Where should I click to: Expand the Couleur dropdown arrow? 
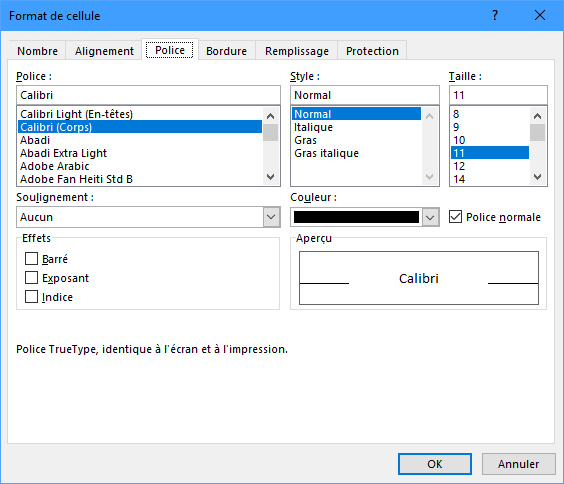click(430, 217)
